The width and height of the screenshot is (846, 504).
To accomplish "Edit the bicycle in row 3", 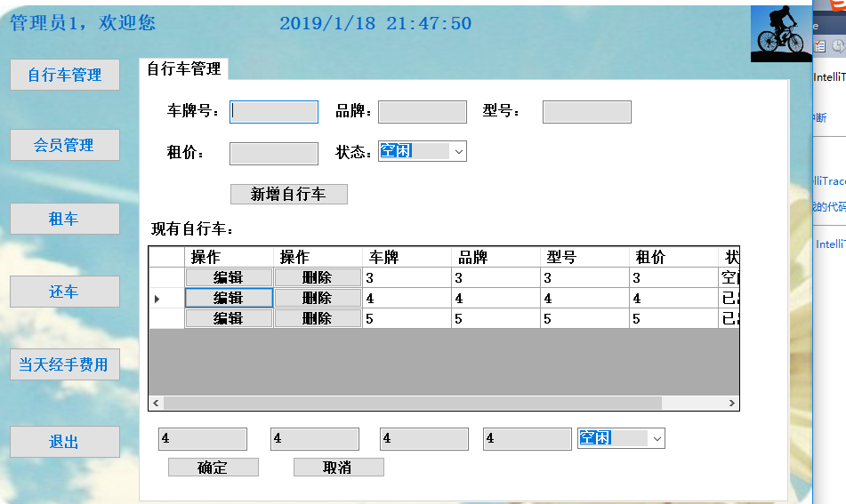I will 229,277.
